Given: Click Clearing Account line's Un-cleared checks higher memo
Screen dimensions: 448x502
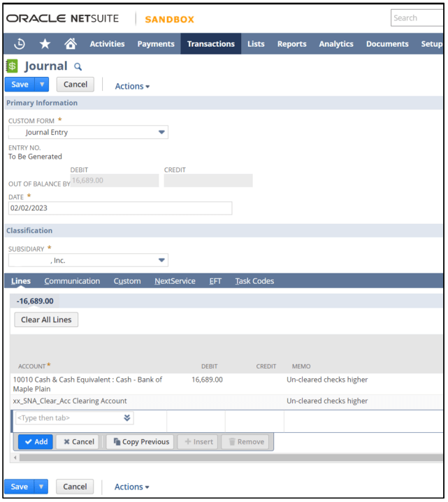Looking at the screenshot, I should point(327,401).
